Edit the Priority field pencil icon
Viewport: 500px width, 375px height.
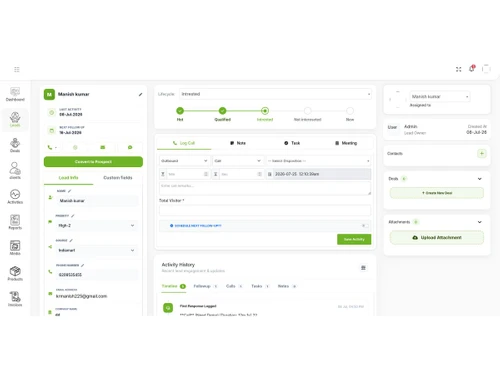[73, 216]
